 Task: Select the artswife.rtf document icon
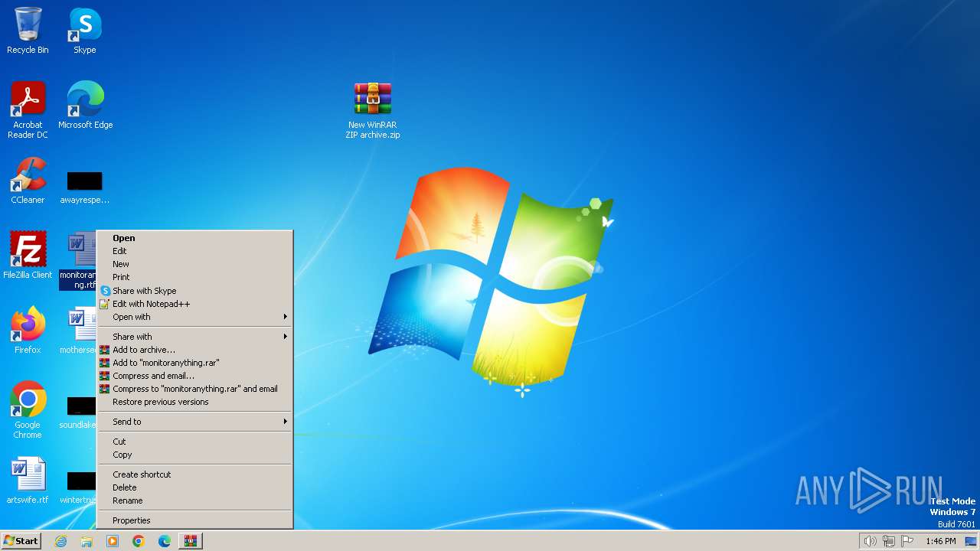[28, 481]
